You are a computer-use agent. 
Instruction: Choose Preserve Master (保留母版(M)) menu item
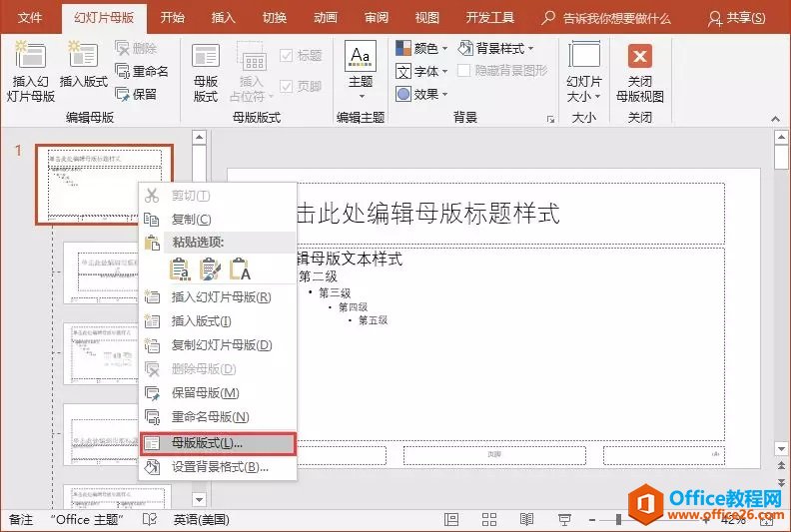click(218, 393)
